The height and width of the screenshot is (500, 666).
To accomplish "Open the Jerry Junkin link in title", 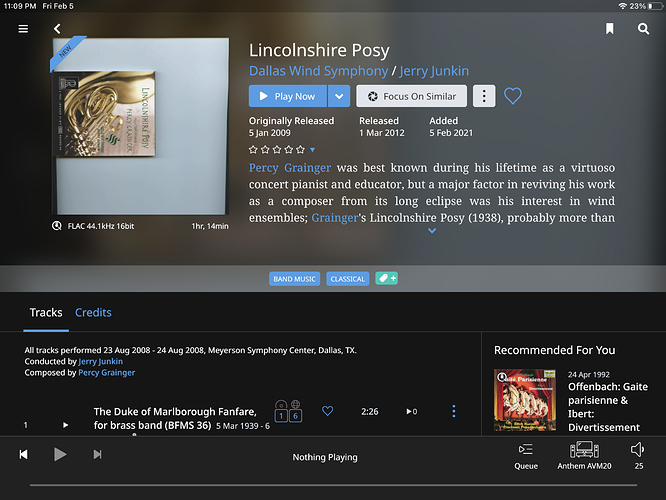I will (434, 71).
